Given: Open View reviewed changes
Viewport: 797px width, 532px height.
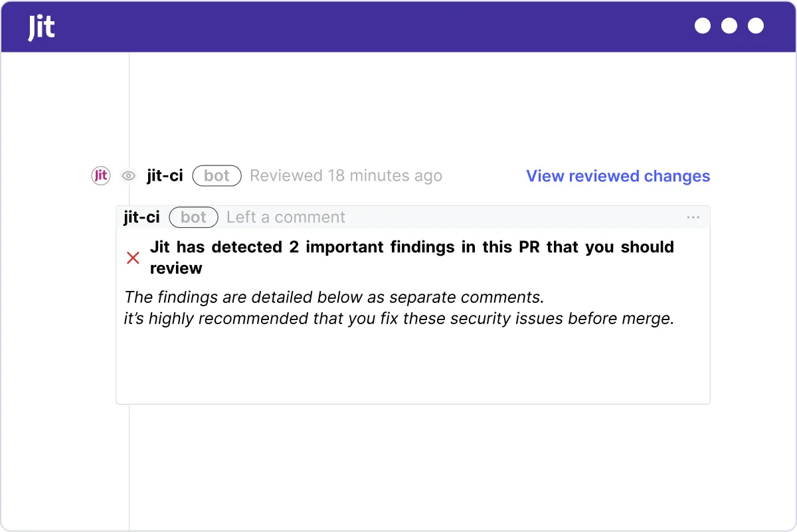Looking at the screenshot, I should coord(618,176).
